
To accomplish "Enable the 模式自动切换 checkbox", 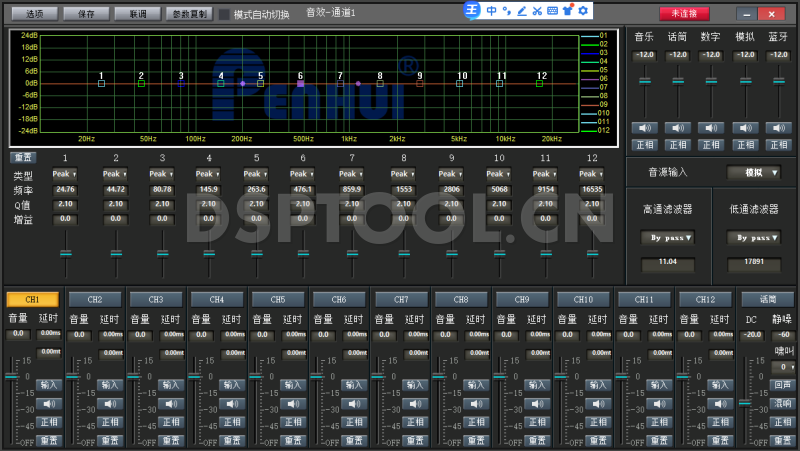I will point(224,14).
